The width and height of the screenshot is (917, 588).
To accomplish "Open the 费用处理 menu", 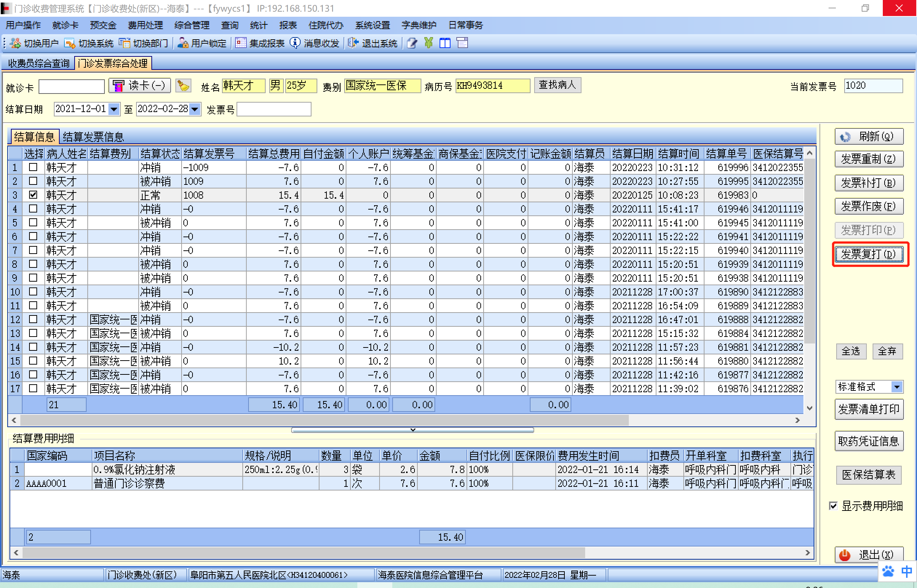I will pyautogui.click(x=145, y=25).
